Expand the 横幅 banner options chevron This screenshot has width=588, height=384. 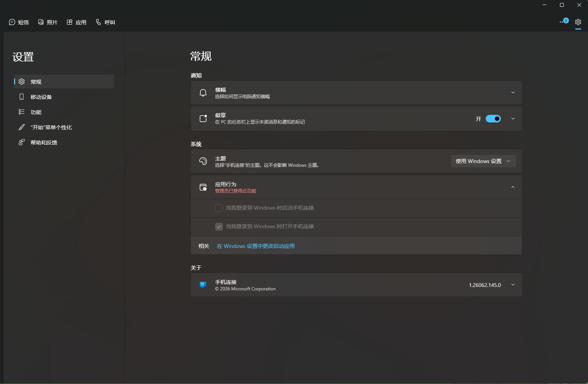(513, 92)
